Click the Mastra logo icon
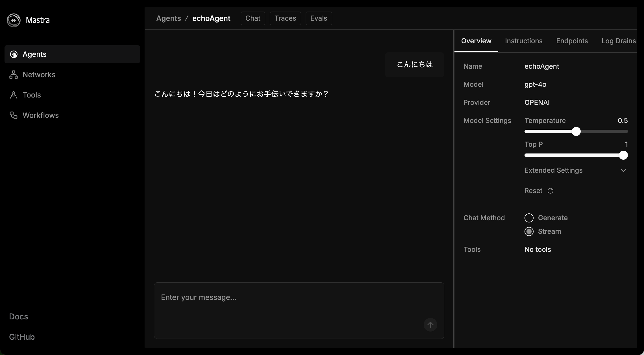 pos(14,20)
